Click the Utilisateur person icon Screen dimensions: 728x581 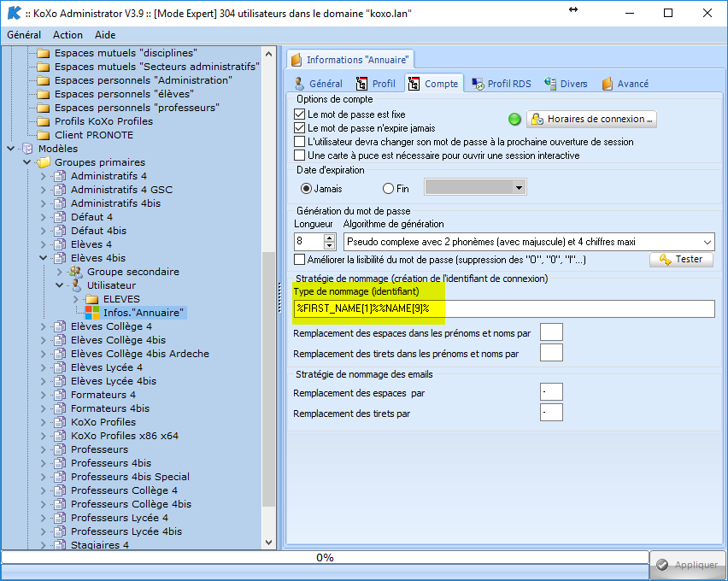[x=76, y=285]
